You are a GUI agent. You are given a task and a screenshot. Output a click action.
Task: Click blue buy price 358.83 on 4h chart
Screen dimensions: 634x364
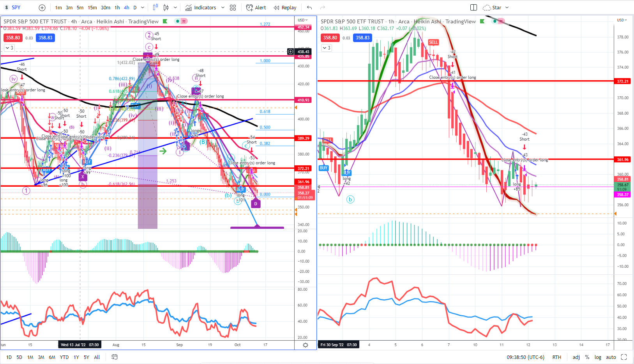(46, 38)
